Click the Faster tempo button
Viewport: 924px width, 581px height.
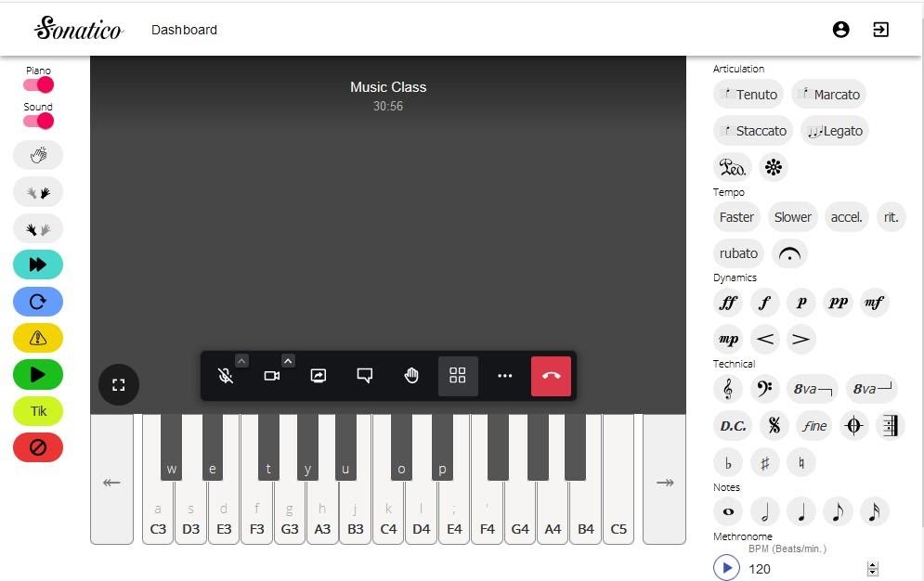(736, 217)
